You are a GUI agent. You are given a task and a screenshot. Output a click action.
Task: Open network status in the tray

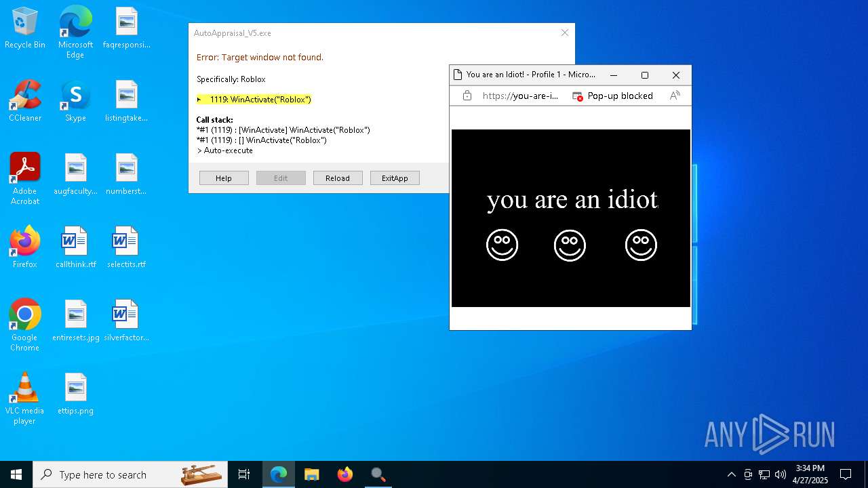tap(764, 474)
